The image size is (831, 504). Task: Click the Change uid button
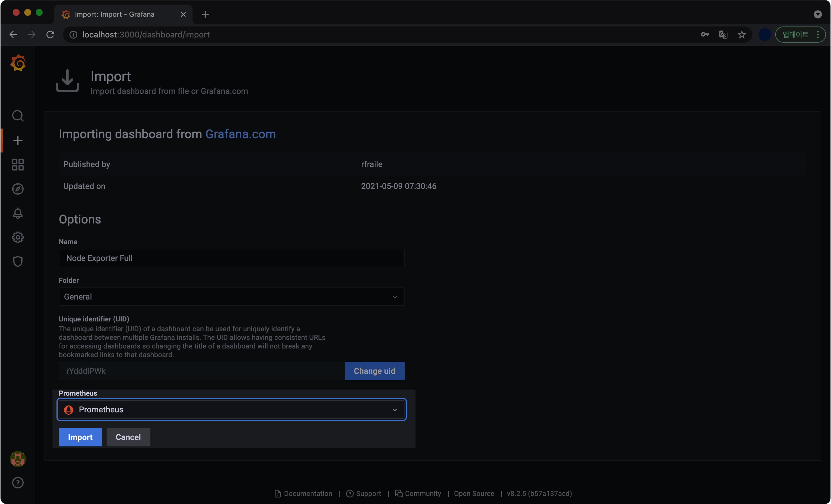(x=374, y=371)
